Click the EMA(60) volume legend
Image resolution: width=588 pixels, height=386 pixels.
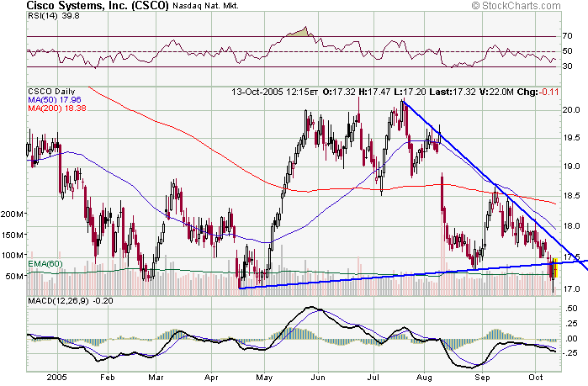(x=45, y=264)
